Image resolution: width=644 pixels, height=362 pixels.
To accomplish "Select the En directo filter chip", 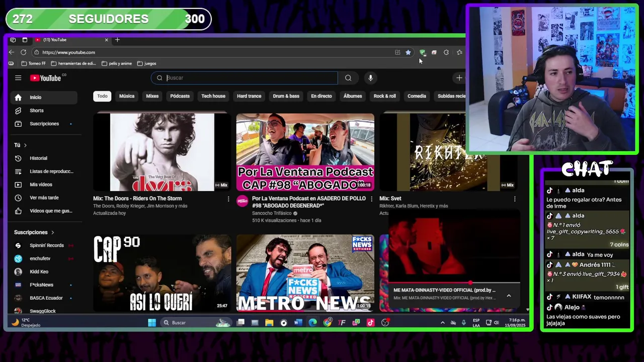I will (x=321, y=96).
